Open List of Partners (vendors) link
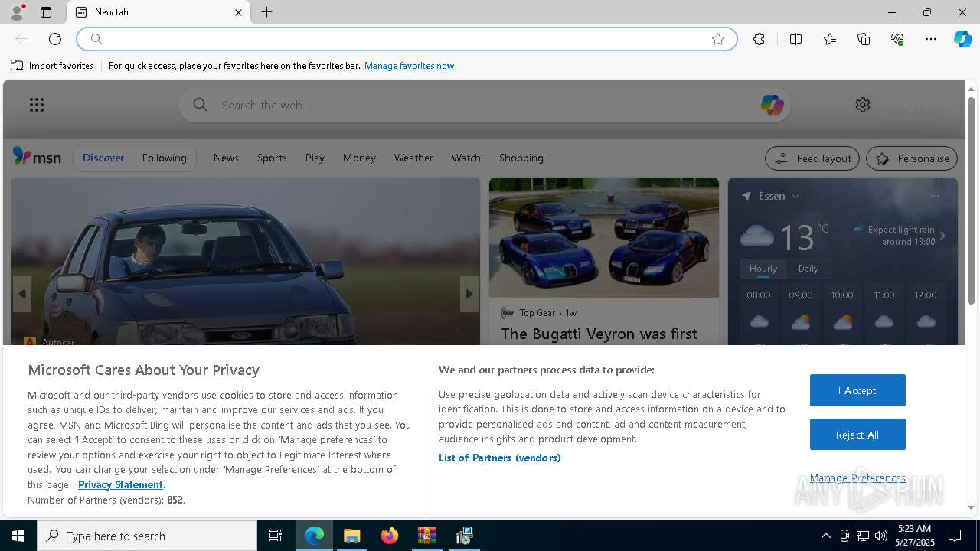Image resolution: width=980 pixels, height=551 pixels. pos(499,458)
